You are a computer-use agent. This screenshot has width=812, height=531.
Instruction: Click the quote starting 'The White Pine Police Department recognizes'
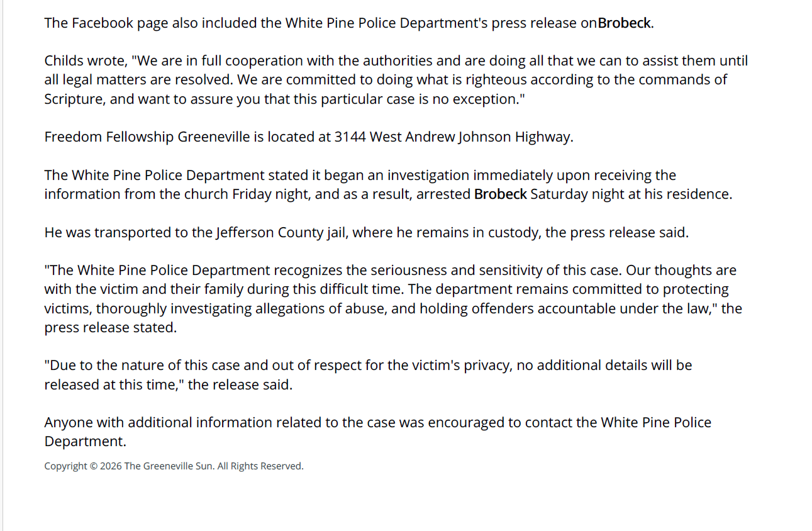coord(393,299)
